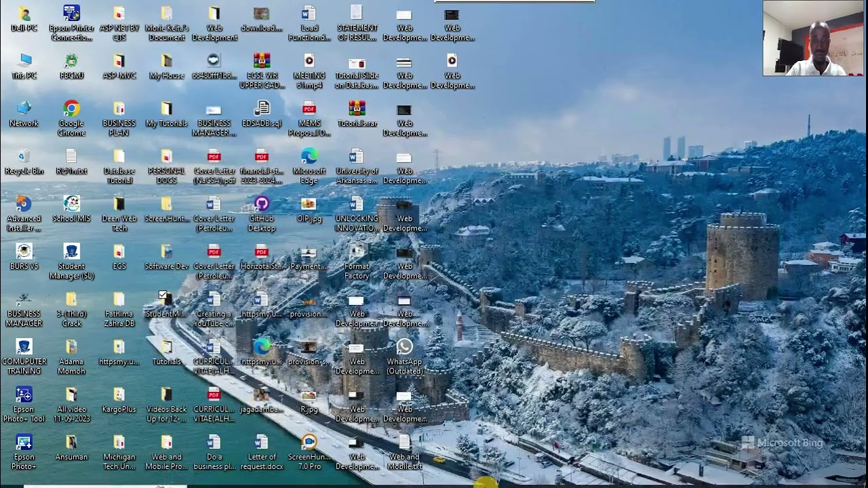Open Letter of request.docx

click(262, 452)
